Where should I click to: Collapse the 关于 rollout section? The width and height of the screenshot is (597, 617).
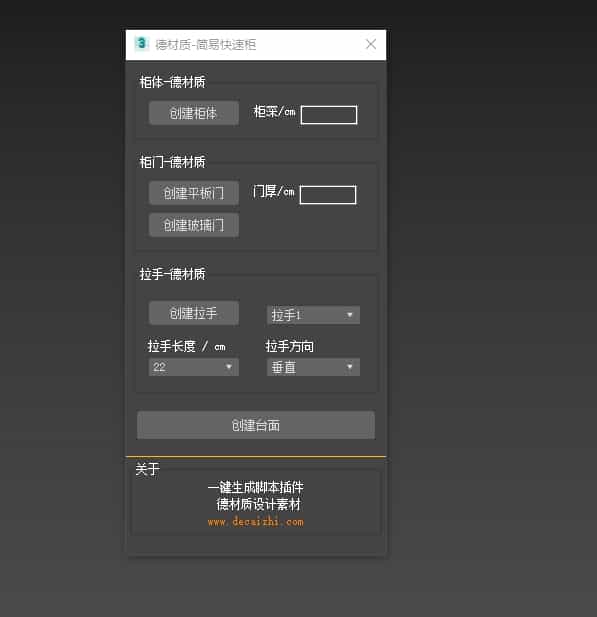coord(148,469)
